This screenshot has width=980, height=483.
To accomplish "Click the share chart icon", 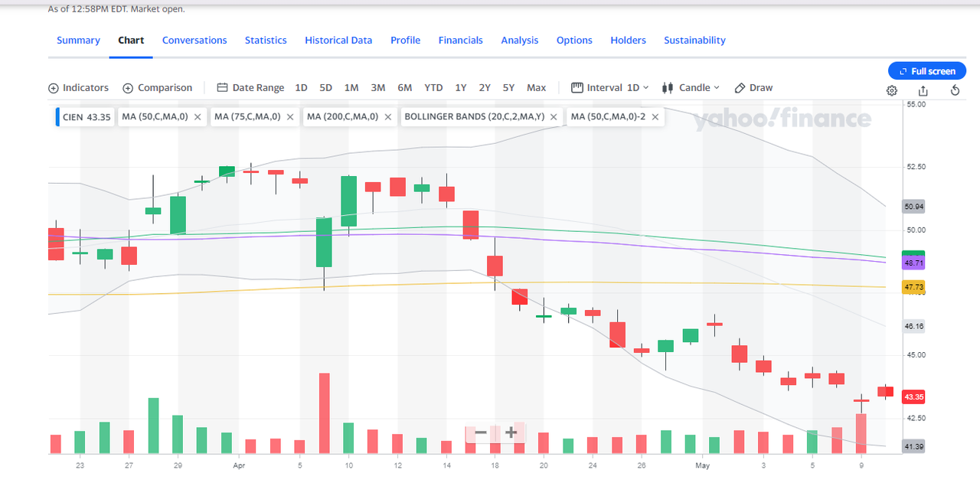I will [923, 90].
